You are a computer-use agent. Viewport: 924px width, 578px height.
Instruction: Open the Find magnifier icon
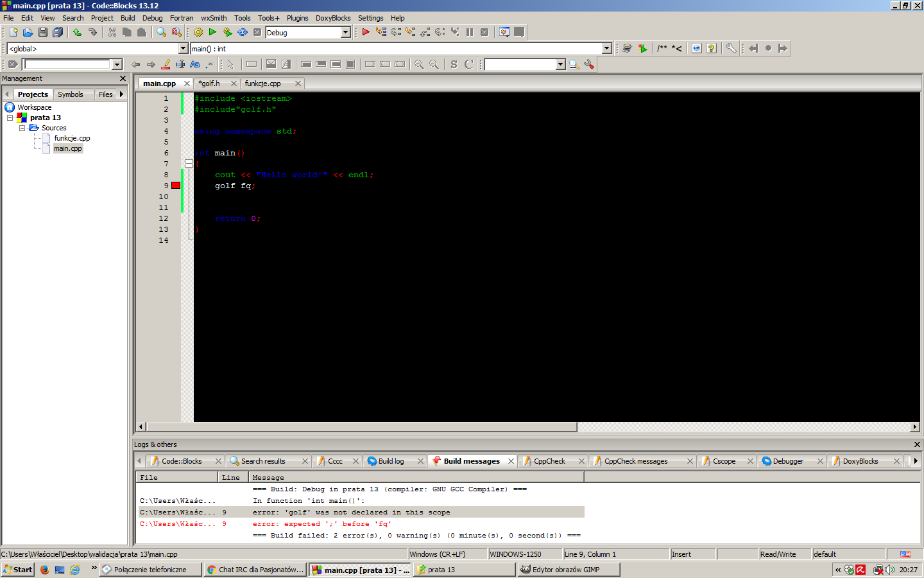point(162,32)
